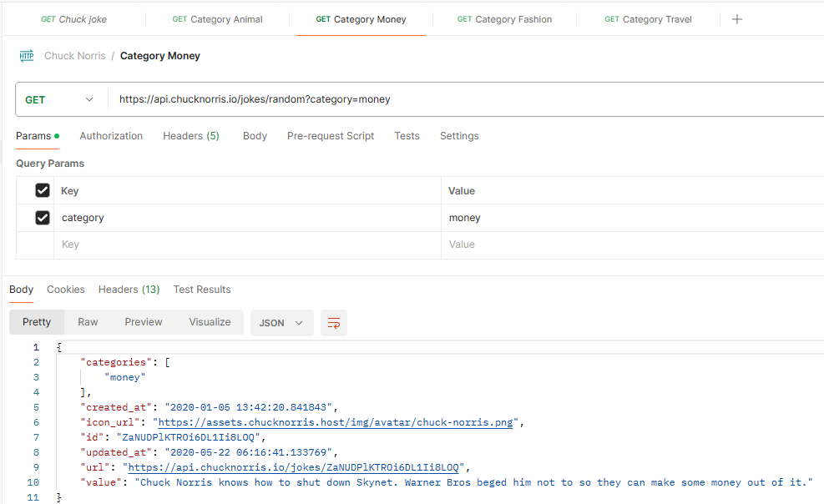Open the Chuck Norris collection breadcrumb
The height and width of the screenshot is (504, 824).
tap(74, 56)
